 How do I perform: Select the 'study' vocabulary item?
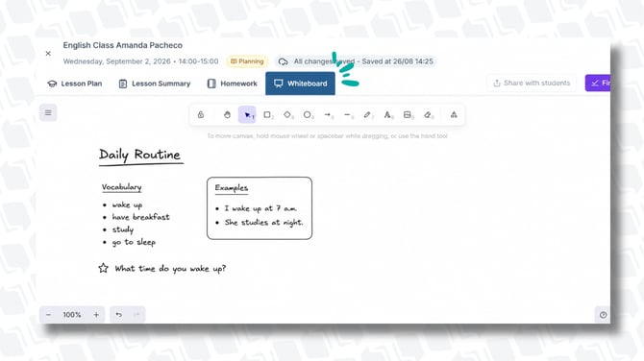[x=123, y=229]
